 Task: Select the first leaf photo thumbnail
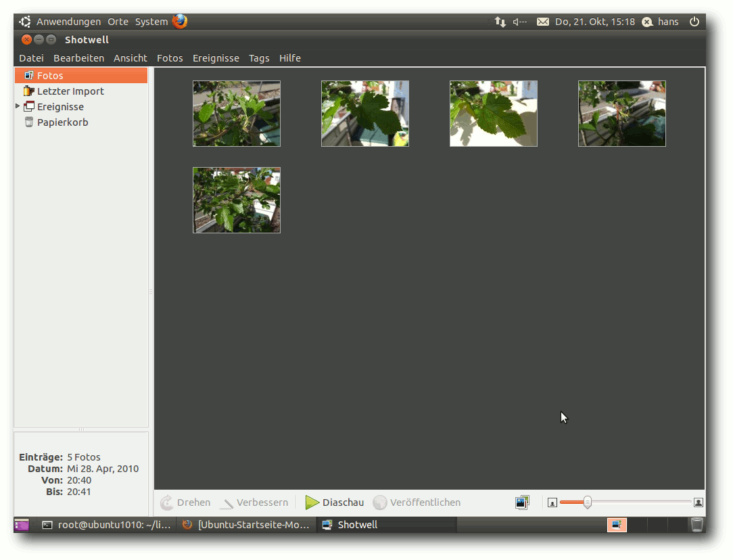237,114
